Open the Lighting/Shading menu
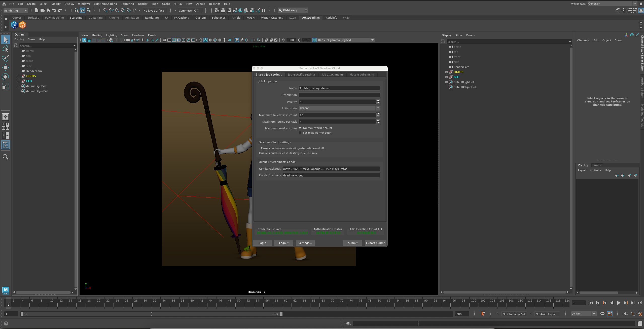Screen dimensions: 644x329 [x=105, y=4]
